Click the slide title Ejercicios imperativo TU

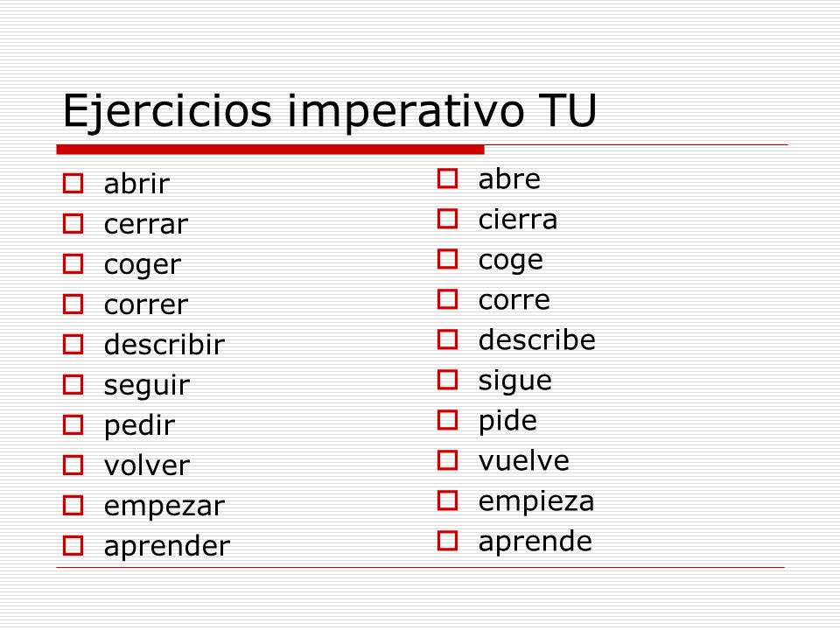click(330, 111)
